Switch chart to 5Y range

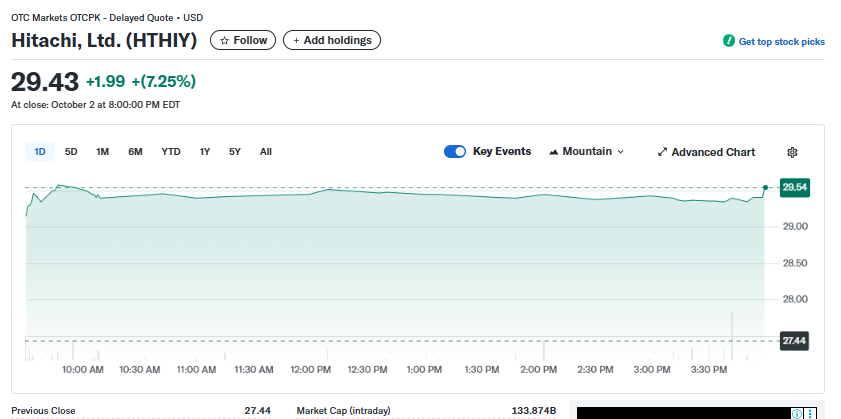[x=235, y=152]
